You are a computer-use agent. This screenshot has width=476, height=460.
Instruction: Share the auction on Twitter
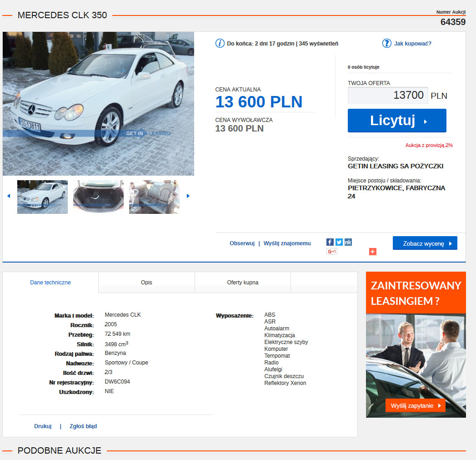pyautogui.click(x=339, y=242)
